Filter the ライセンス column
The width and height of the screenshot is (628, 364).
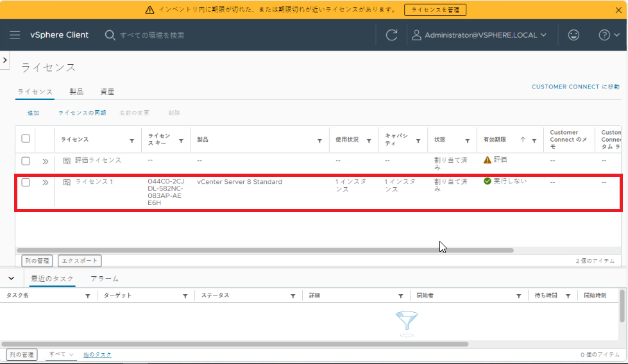click(x=132, y=141)
